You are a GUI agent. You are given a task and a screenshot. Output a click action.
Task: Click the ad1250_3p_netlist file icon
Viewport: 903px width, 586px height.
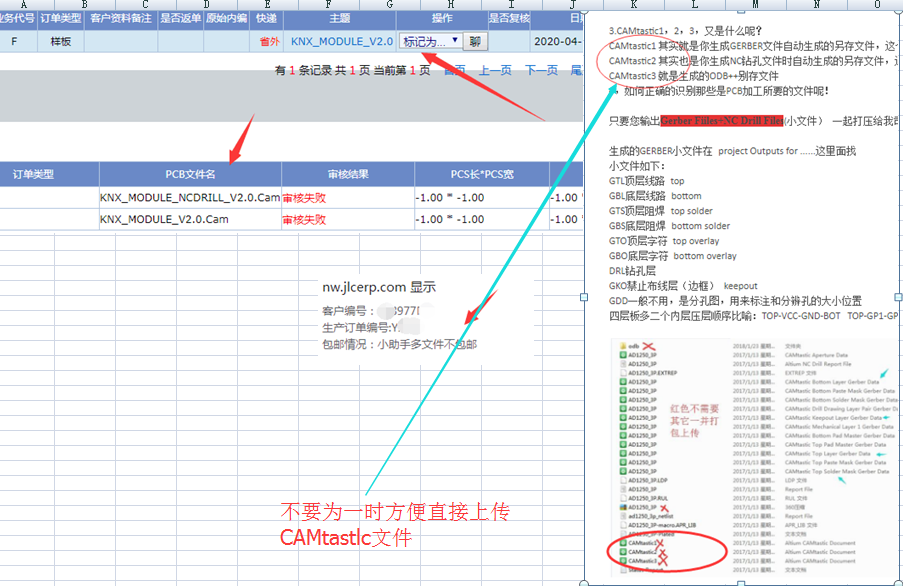(x=622, y=515)
